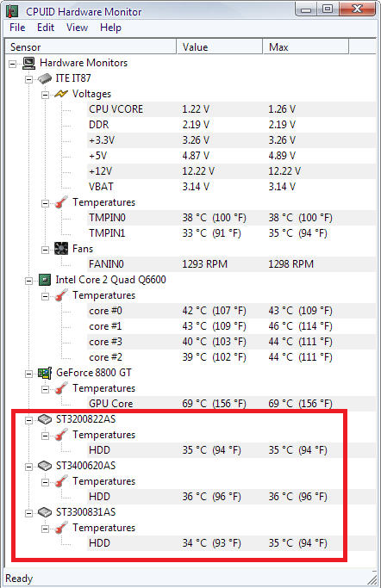This screenshot has height=588, width=381.
Task: Collapse the Fans tree node
Action: pos(45,250)
